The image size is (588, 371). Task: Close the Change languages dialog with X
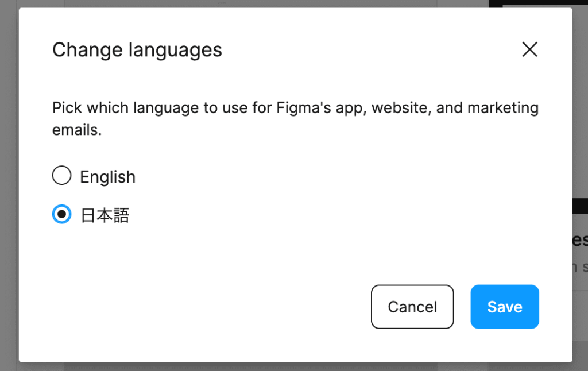[529, 50]
